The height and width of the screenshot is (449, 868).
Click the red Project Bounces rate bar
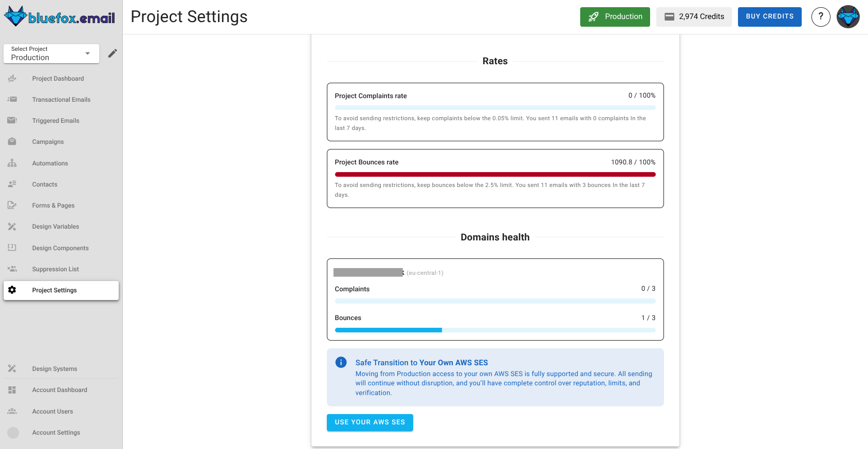[x=495, y=175]
